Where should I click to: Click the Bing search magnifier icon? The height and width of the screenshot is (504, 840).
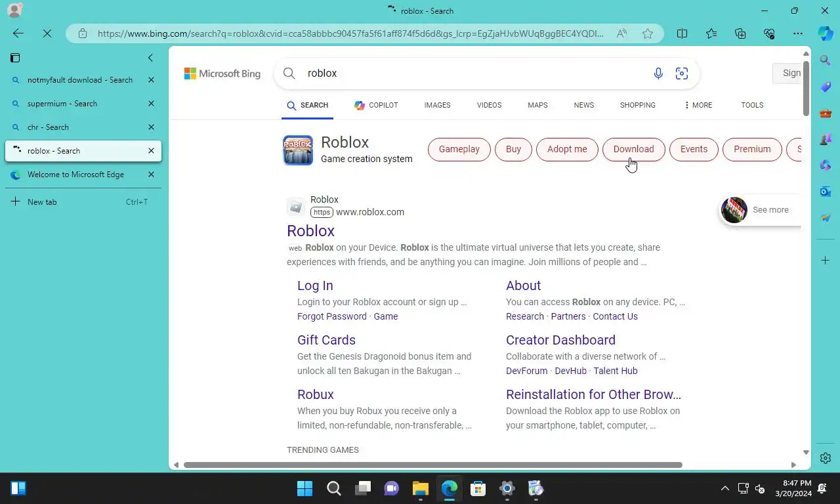pos(289,73)
